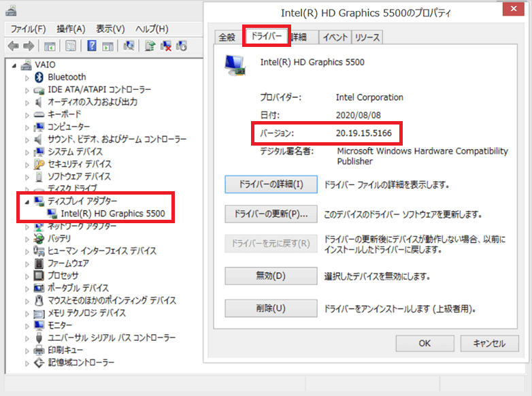Click the バッテリ battery icon
Screen dimensions: 532x396
point(39,239)
